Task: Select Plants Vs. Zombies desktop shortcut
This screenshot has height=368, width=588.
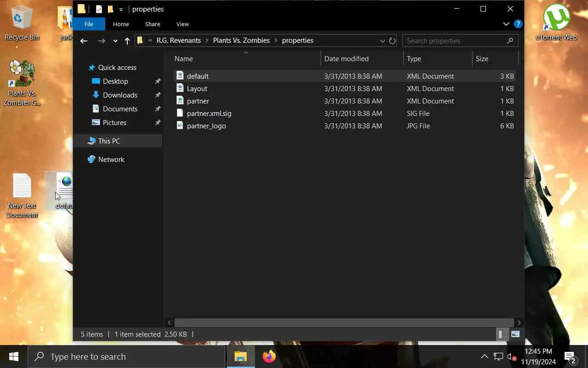Action: tap(22, 83)
